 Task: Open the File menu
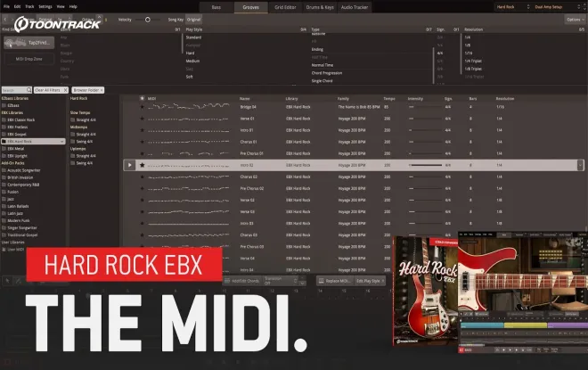tap(6, 6)
